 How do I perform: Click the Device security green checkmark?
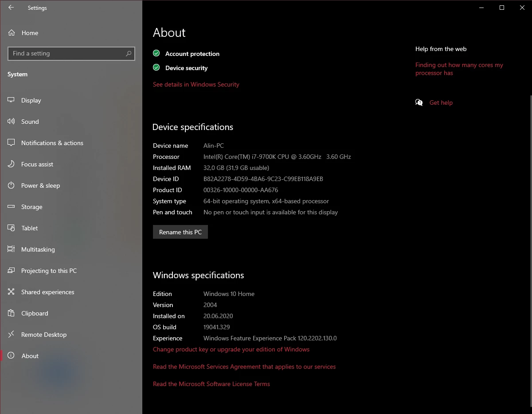156,67
